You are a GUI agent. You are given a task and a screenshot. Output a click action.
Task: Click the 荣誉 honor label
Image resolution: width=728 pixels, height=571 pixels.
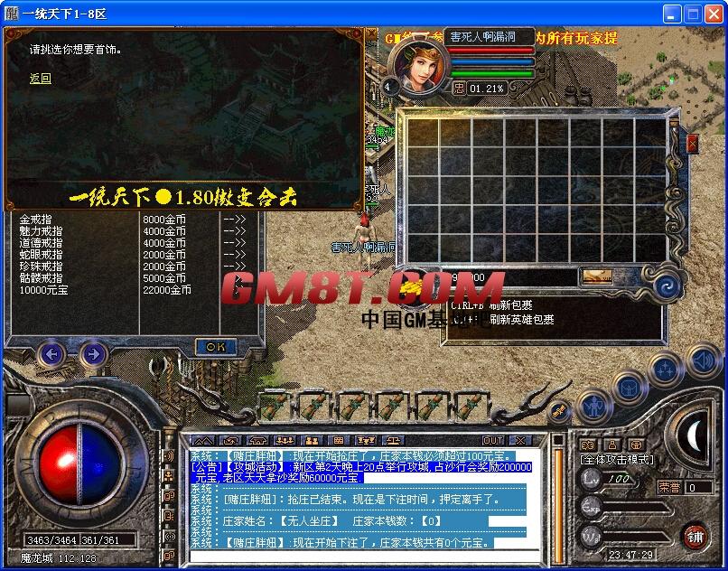tap(669, 487)
